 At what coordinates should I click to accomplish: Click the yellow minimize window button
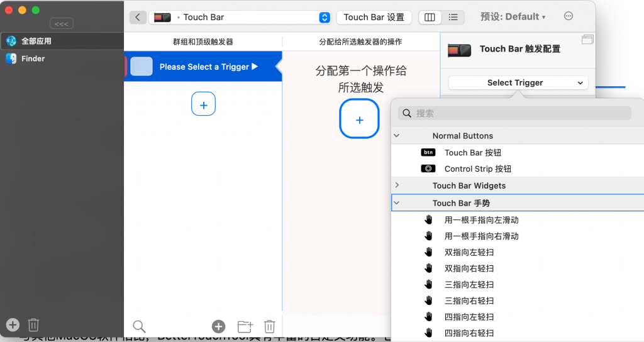[22, 10]
